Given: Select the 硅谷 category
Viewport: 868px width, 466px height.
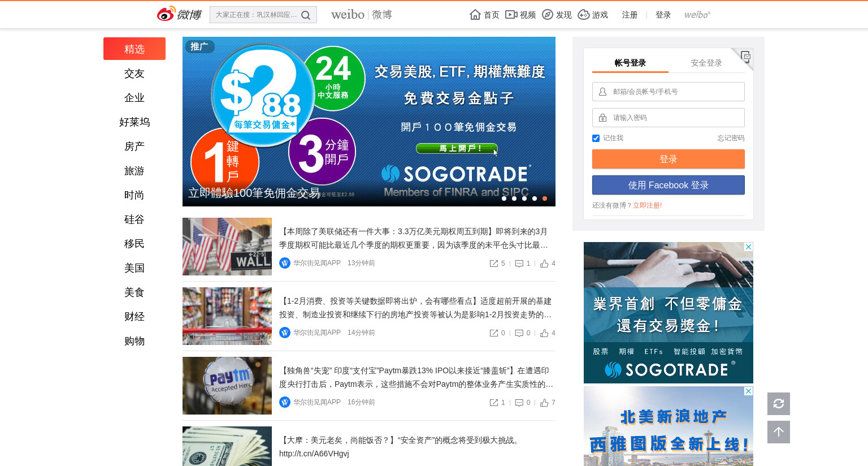Looking at the screenshot, I should coord(134,219).
